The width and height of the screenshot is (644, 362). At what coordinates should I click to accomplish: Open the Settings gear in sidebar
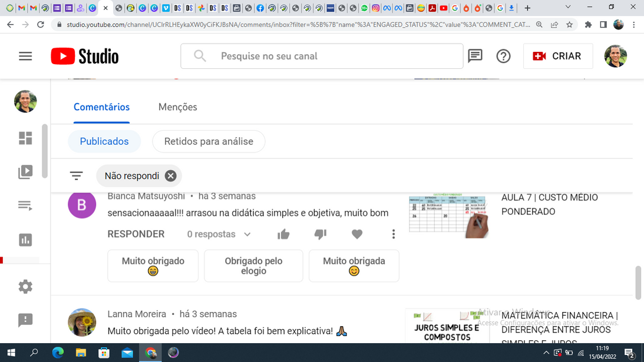[x=25, y=287]
